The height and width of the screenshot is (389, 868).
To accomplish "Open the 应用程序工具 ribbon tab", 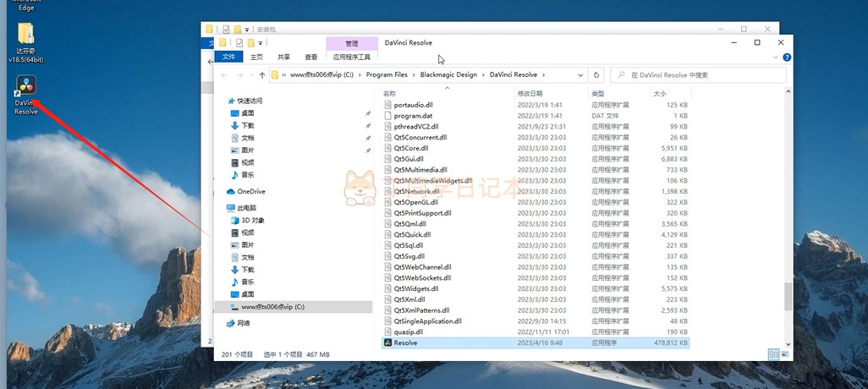I will [x=352, y=57].
